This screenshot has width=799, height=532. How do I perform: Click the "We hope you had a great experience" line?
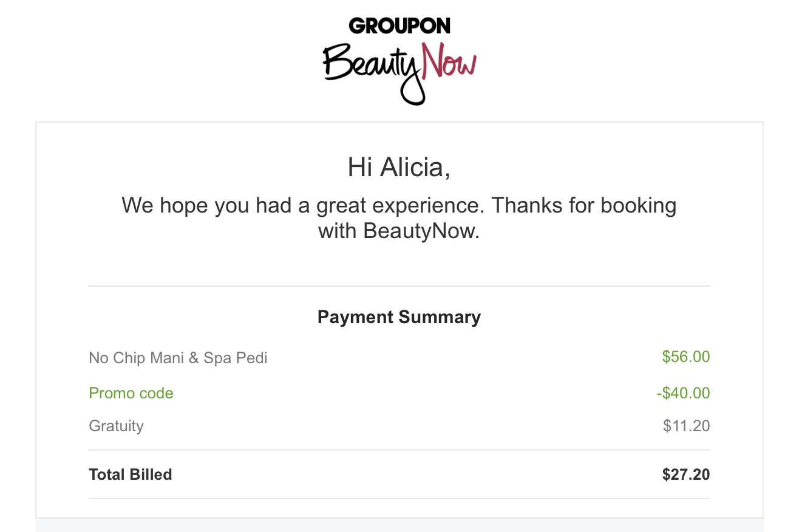399,205
